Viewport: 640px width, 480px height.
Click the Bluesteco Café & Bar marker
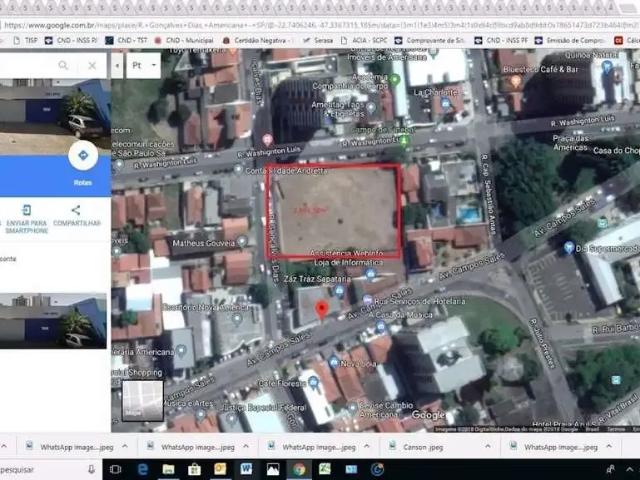point(516,82)
